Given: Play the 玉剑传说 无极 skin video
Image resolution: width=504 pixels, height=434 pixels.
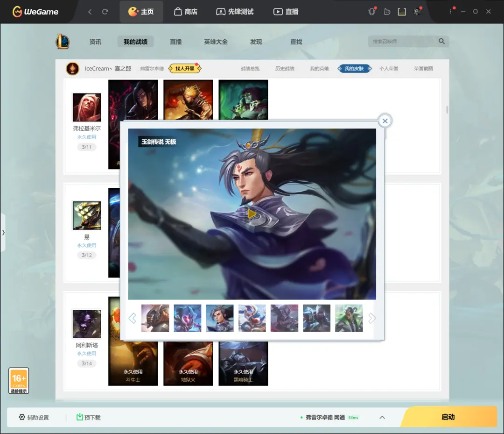Looking at the screenshot, I should [x=252, y=213].
